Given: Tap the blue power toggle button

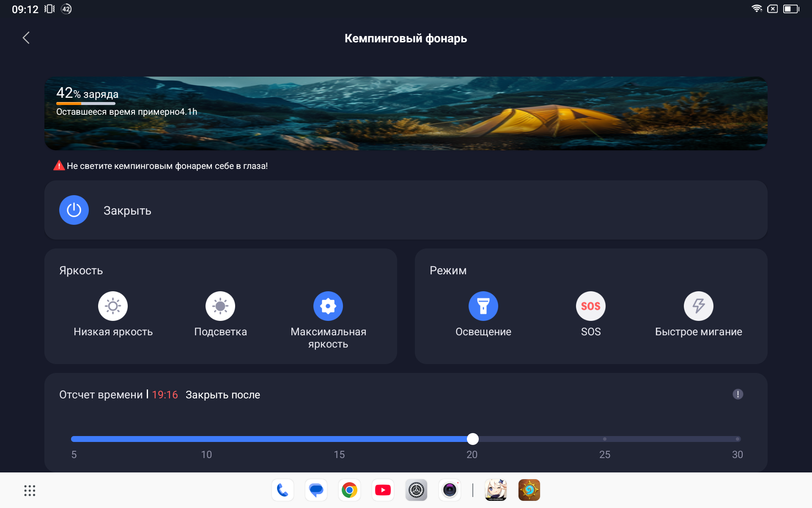Looking at the screenshot, I should click(74, 210).
